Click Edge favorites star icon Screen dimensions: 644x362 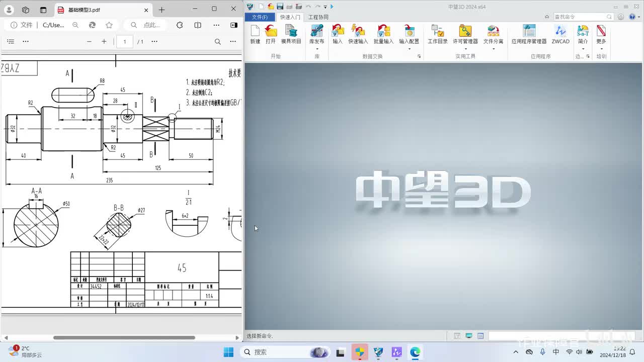point(109,25)
